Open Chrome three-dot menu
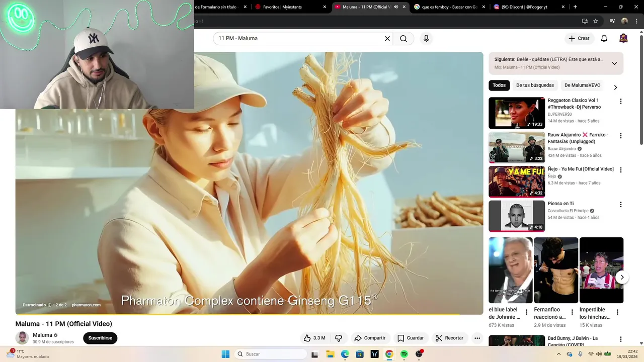Screen dimensions: 644x362 [x=636, y=21]
